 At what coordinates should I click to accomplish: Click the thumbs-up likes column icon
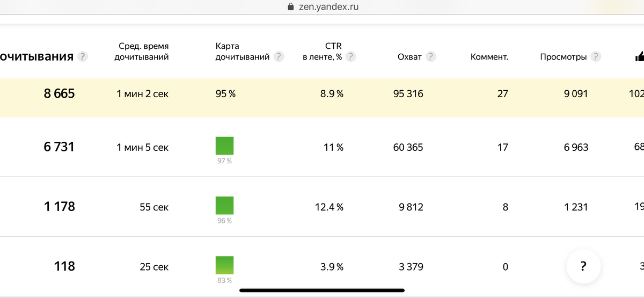(x=639, y=56)
